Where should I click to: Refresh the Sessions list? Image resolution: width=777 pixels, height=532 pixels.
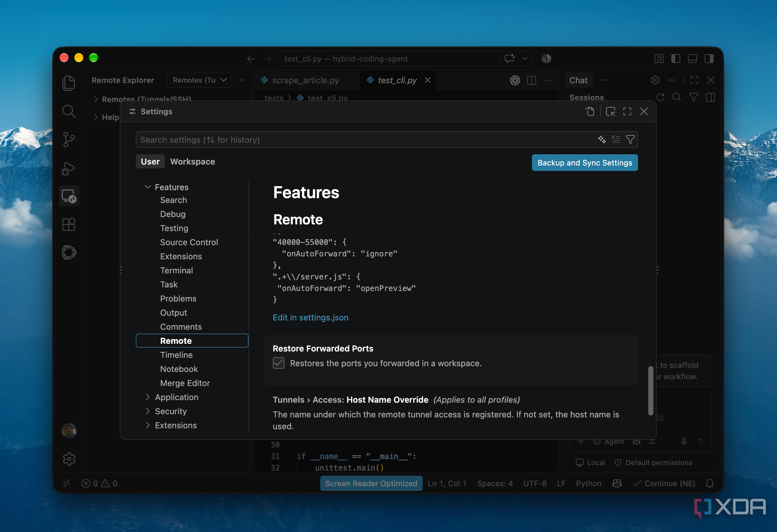click(x=660, y=97)
